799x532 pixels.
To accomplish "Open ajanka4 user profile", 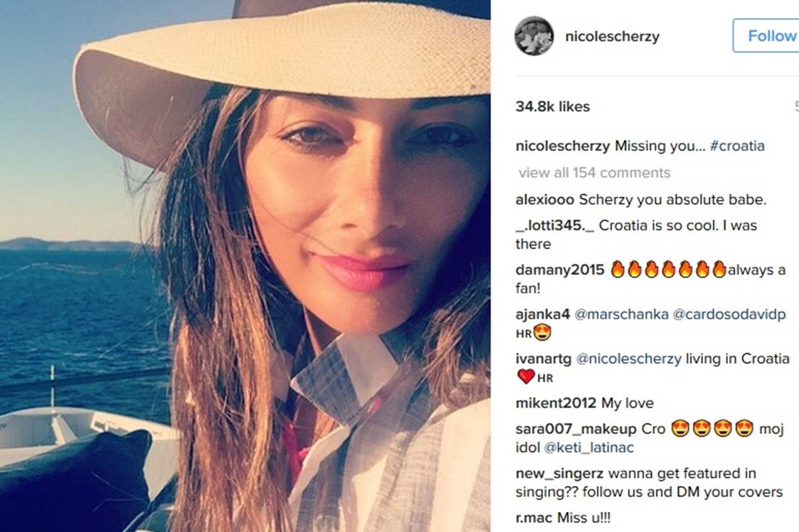I will [x=543, y=315].
